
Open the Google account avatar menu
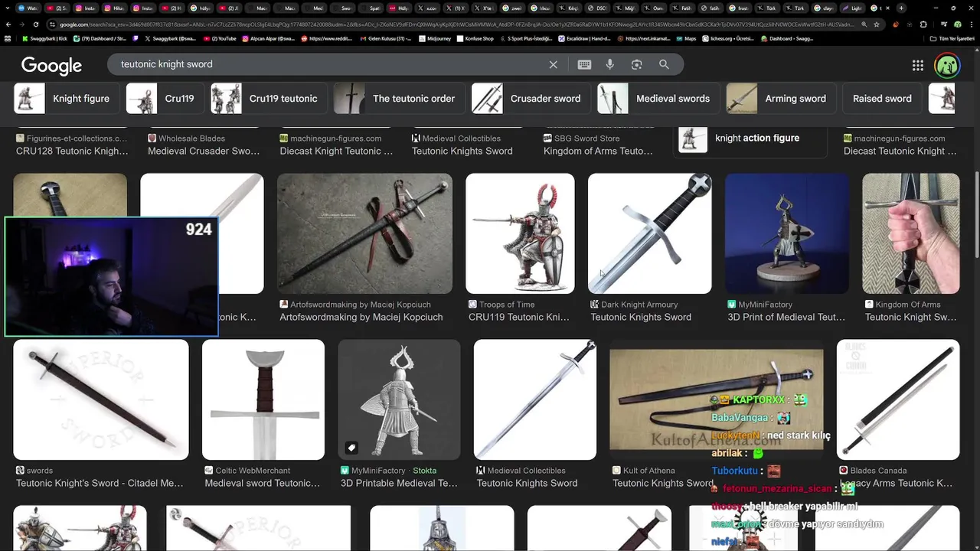pos(947,66)
